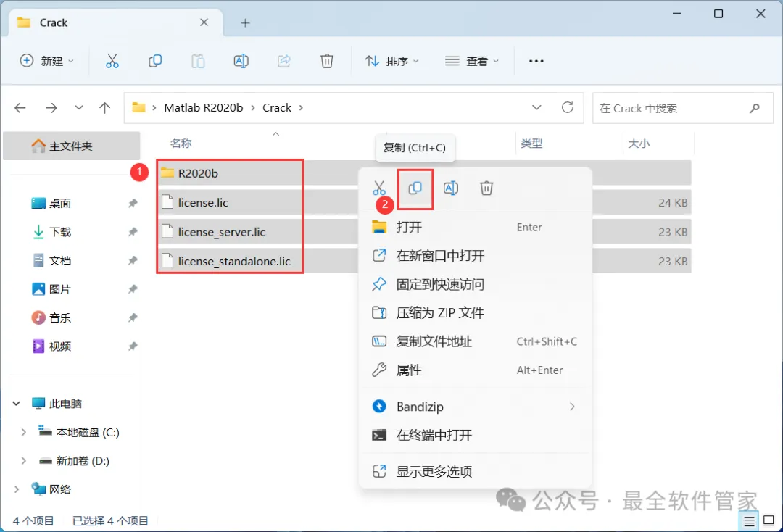Go up one folder level arrow
The height and width of the screenshot is (532, 783).
tap(104, 108)
